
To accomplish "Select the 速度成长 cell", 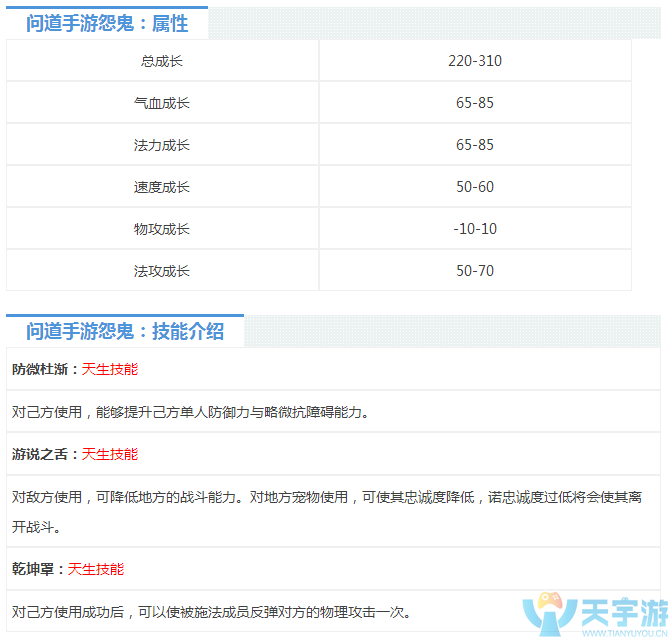I will point(162,187).
